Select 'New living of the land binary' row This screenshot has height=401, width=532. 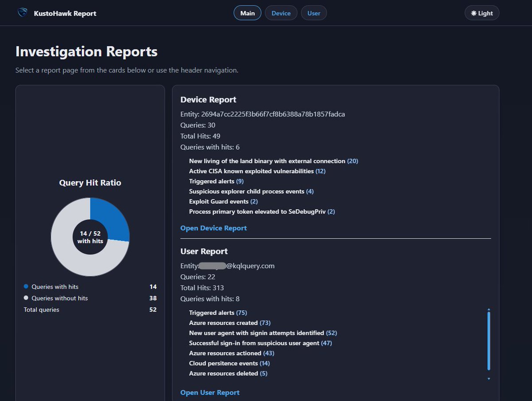tap(274, 161)
